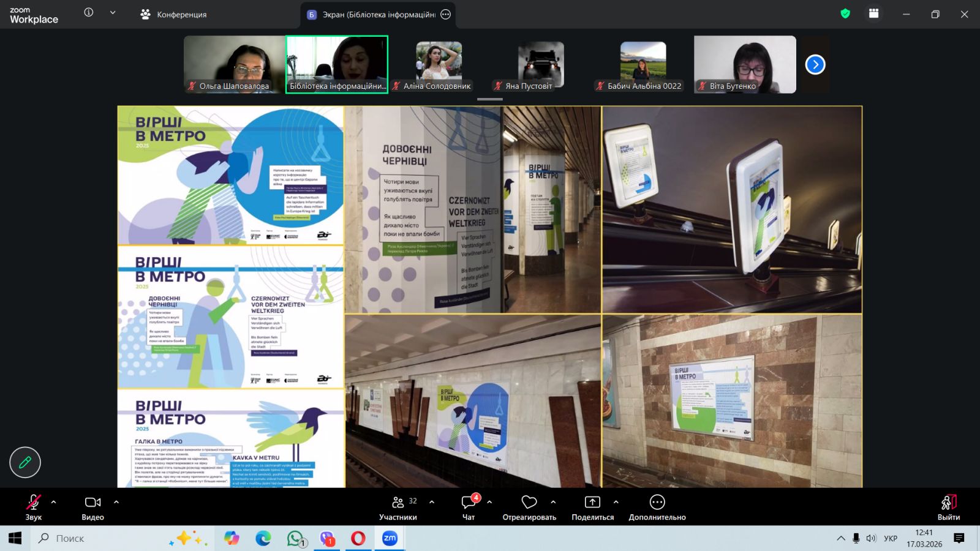This screenshot has height=551, width=980.
Task: Expand video settings arrow beside Видео
Action: 116,502
